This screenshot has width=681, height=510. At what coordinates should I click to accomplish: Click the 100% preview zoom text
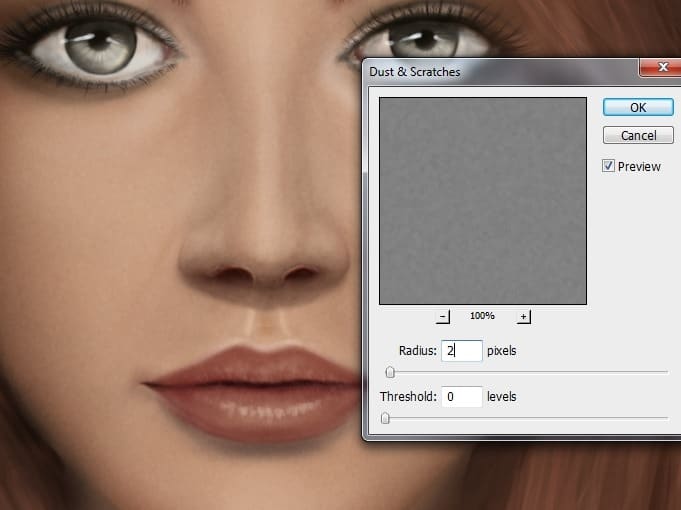pyautogui.click(x=482, y=316)
